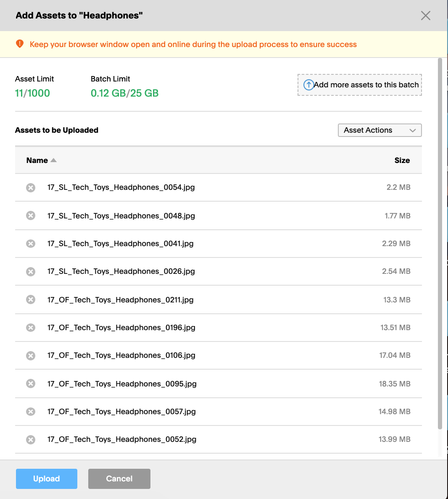Cancel the asset upload dialog
The image size is (448, 499).
[x=119, y=479]
